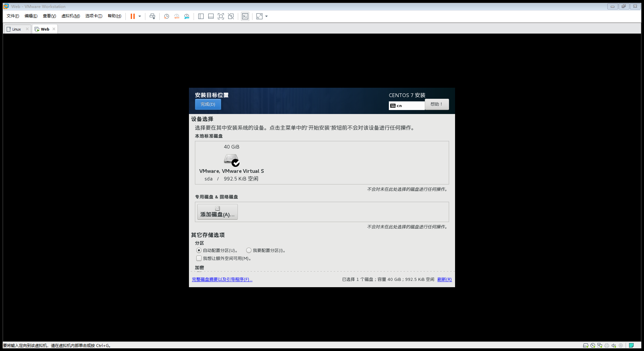Click the '992.5 KiB 空闲' disk free text
644x351 pixels.
point(241,179)
